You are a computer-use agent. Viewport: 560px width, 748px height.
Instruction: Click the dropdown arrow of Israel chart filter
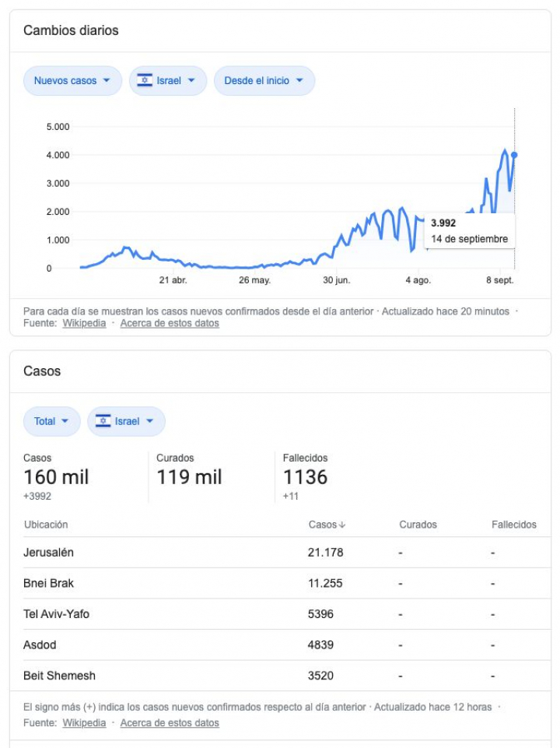tap(191, 81)
